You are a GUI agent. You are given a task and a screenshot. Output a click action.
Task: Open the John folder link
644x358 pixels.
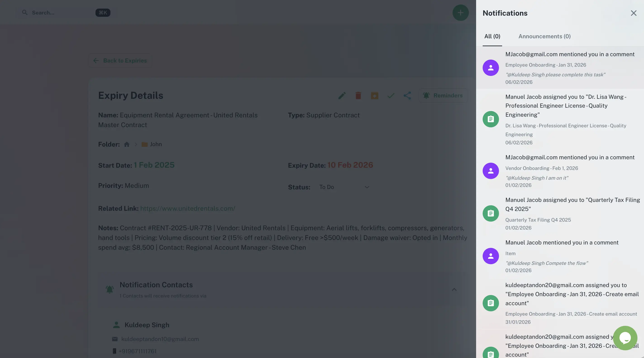(x=156, y=145)
